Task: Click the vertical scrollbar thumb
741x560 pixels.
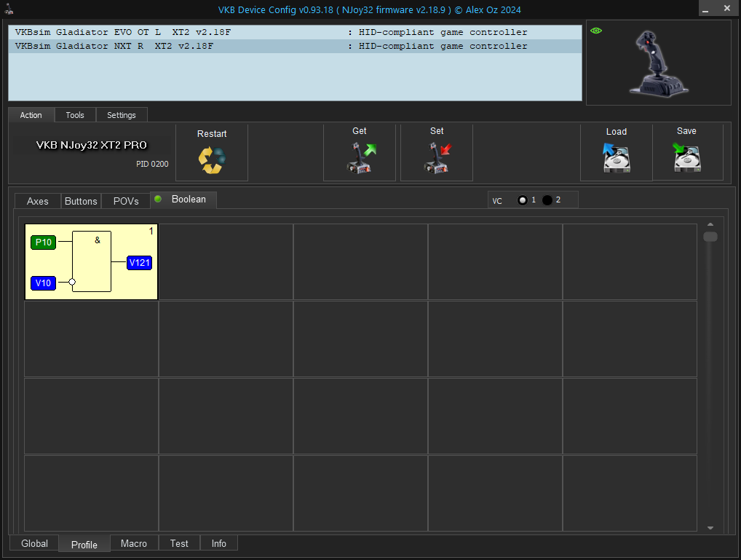Action: click(710, 237)
